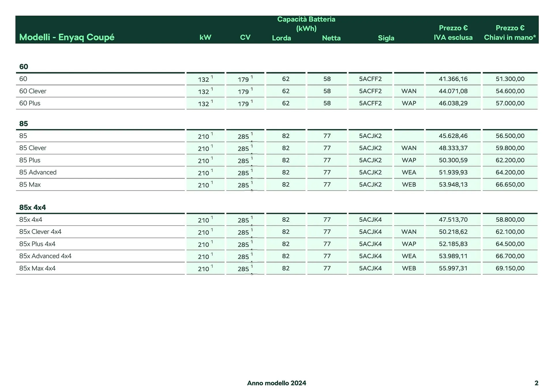Click the CV column header

click(x=245, y=38)
